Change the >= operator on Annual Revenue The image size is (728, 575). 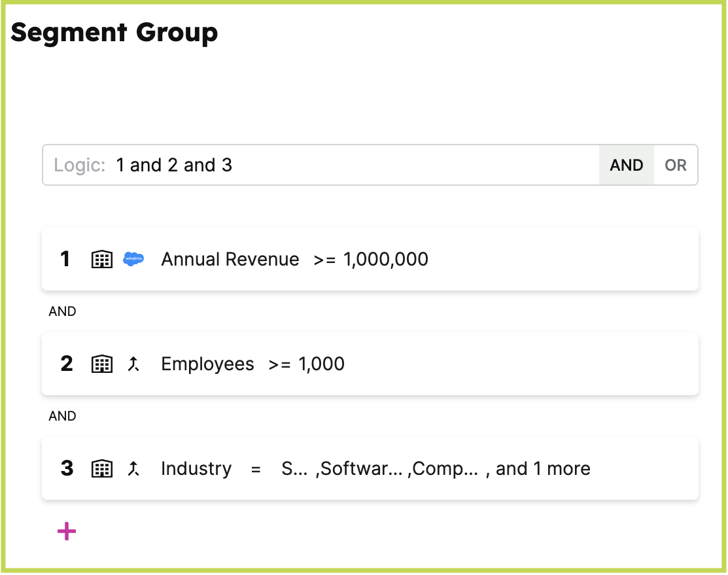click(x=324, y=260)
